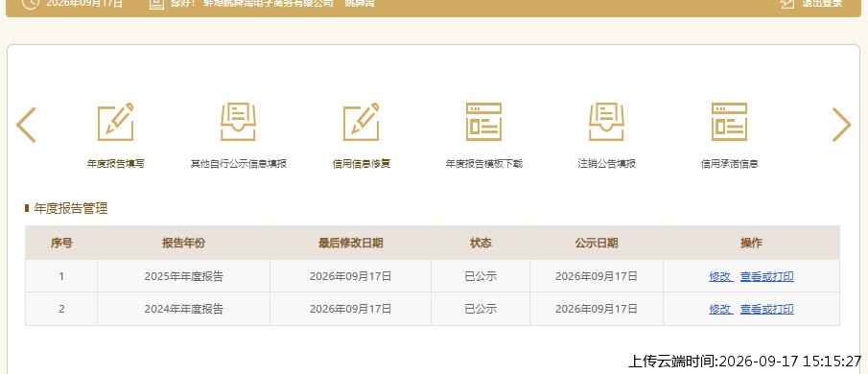This screenshot has width=868, height=374.
Task: Open the 年度报告填写 pencil icon
Action: (116, 122)
